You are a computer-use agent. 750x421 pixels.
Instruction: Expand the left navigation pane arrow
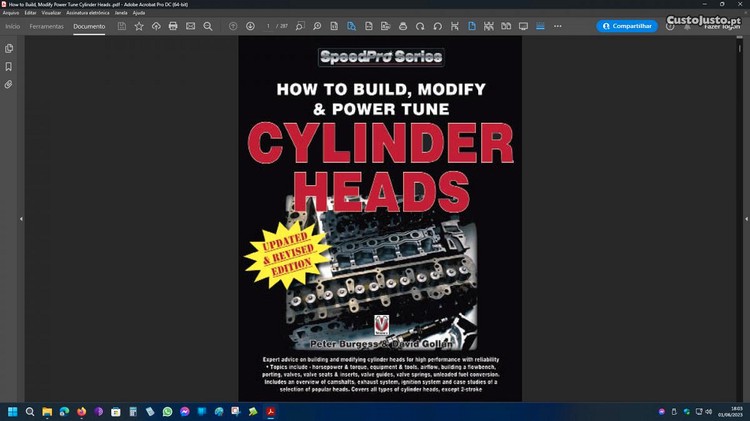[21, 218]
